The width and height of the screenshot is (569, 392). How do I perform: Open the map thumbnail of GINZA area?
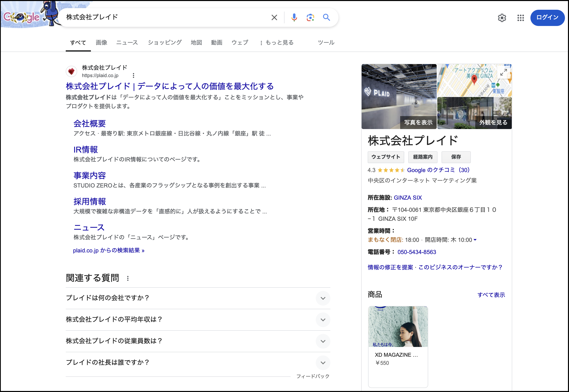tap(474, 80)
